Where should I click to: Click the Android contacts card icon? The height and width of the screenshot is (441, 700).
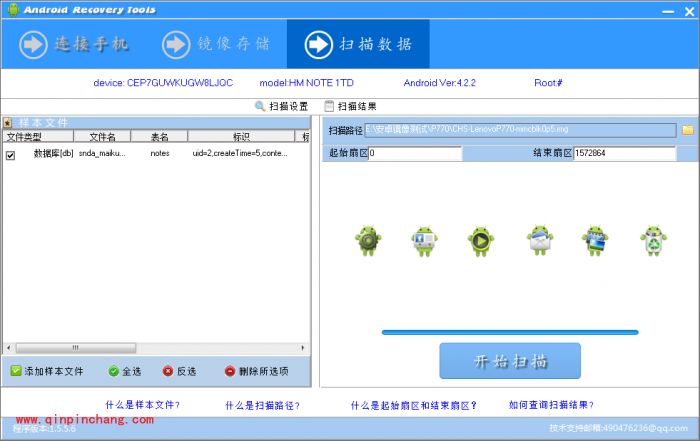pos(424,240)
